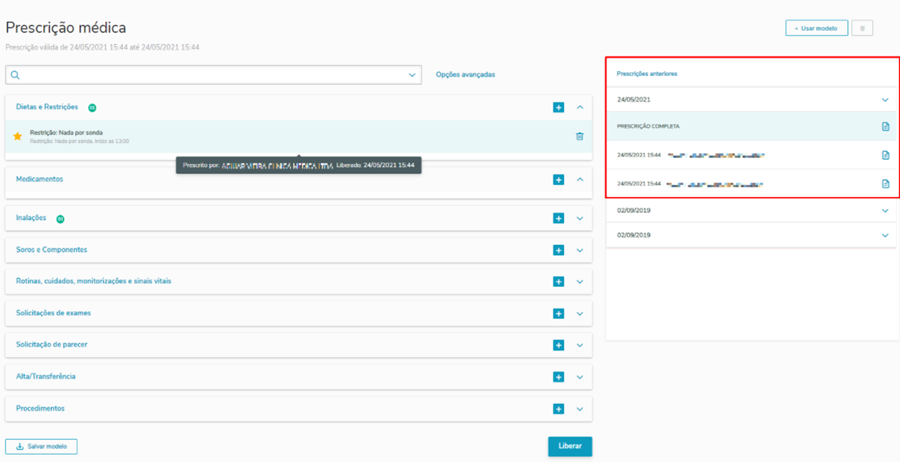
Task: Expand the Procedimentos section
Action: (x=580, y=409)
